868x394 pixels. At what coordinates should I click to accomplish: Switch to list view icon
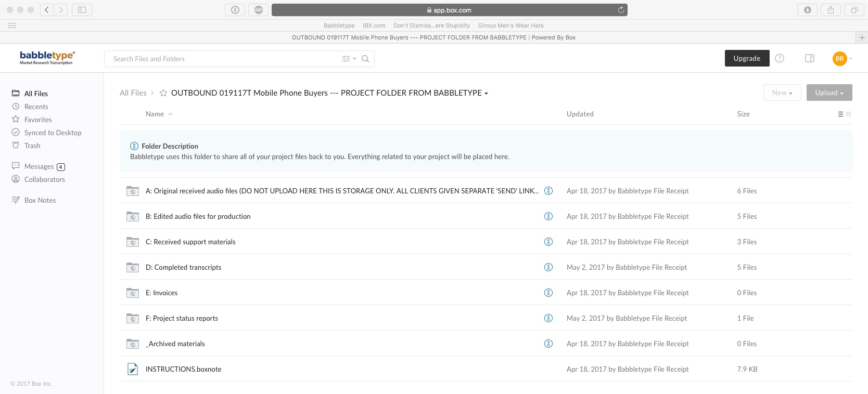click(x=840, y=114)
